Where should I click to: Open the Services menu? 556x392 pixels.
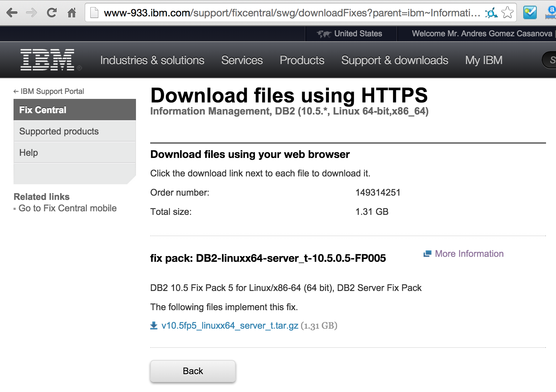(242, 60)
